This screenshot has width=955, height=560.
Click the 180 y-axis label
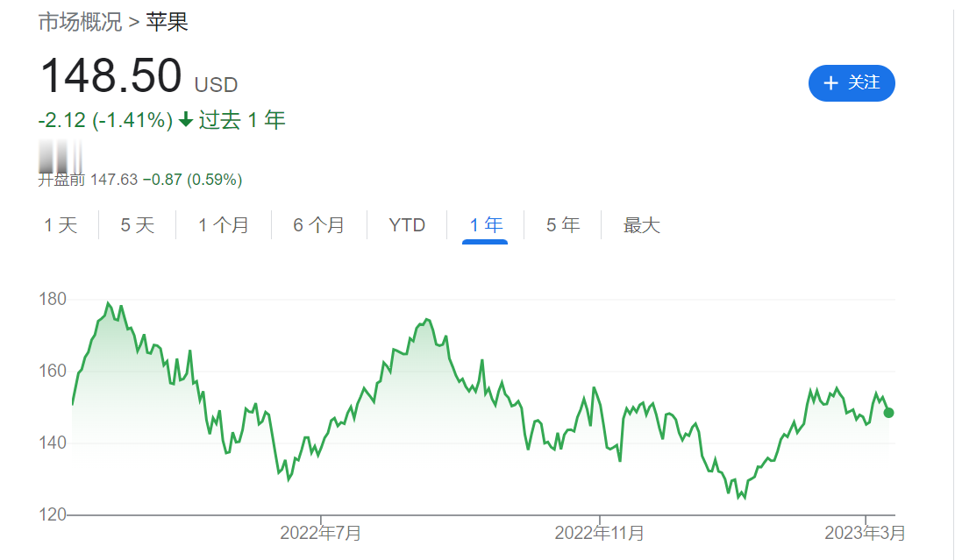point(53,299)
